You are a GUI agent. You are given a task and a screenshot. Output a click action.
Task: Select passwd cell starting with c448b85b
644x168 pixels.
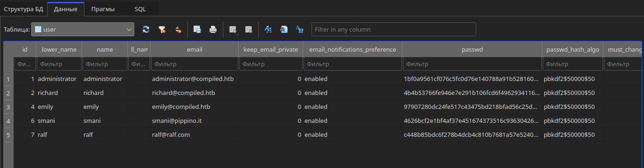[x=472, y=135]
